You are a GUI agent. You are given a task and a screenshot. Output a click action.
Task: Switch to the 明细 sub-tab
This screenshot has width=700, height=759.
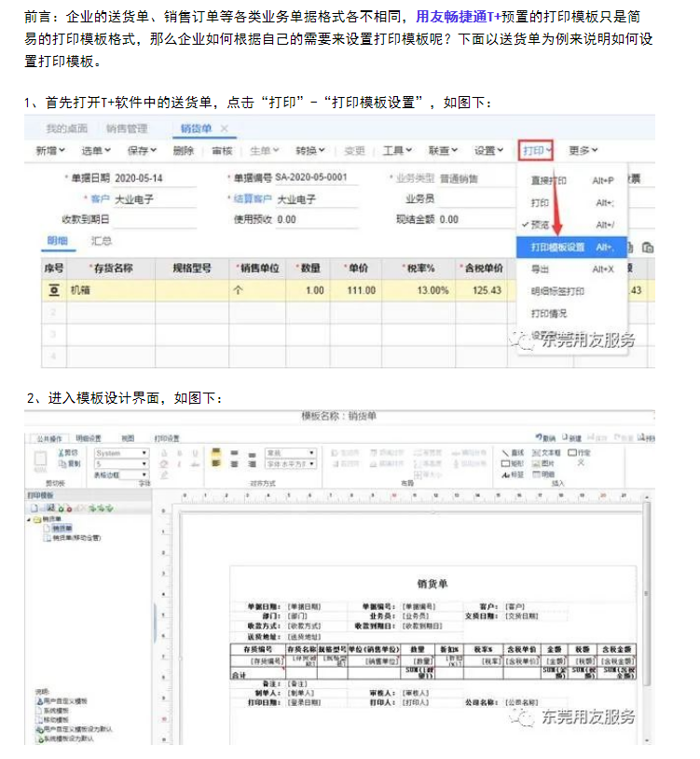point(58,241)
